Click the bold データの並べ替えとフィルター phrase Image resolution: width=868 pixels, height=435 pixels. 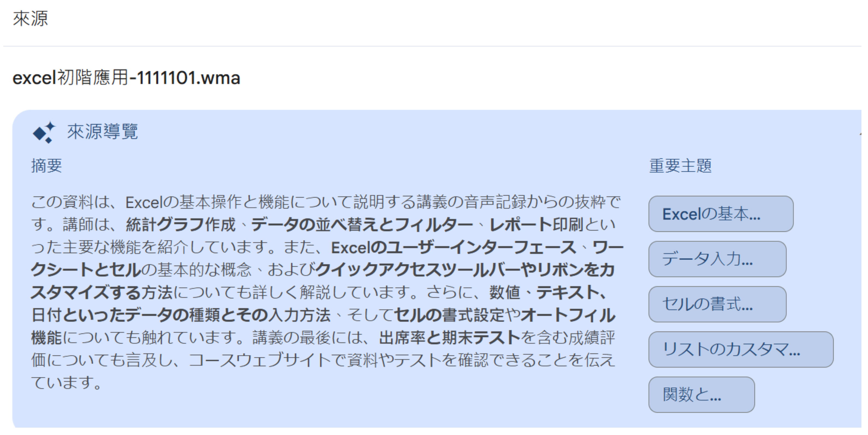(362, 225)
